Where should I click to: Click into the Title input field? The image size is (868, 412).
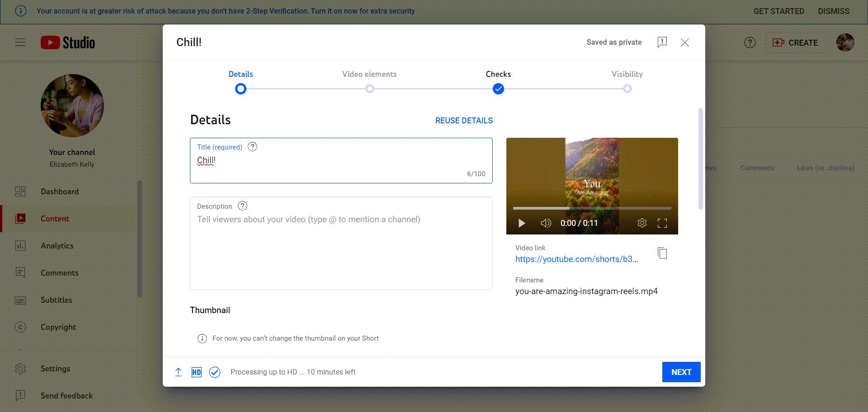click(x=341, y=160)
